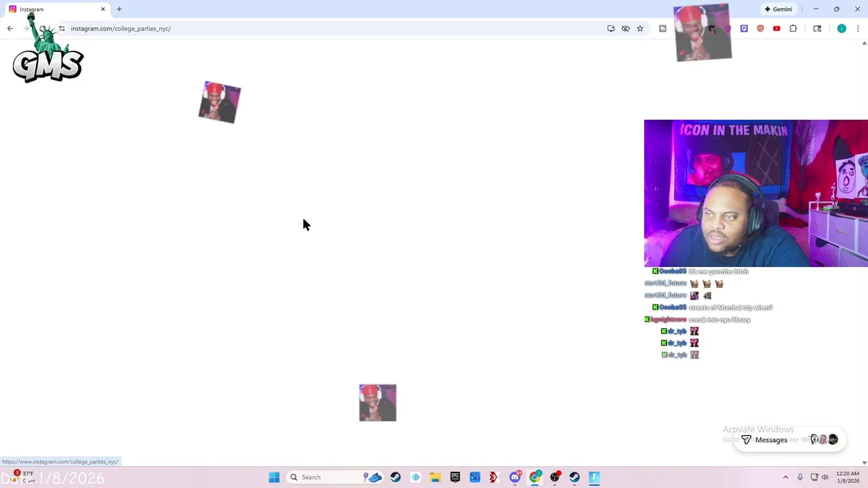Open the red shield S extension

pyautogui.click(x=760, y=28)
